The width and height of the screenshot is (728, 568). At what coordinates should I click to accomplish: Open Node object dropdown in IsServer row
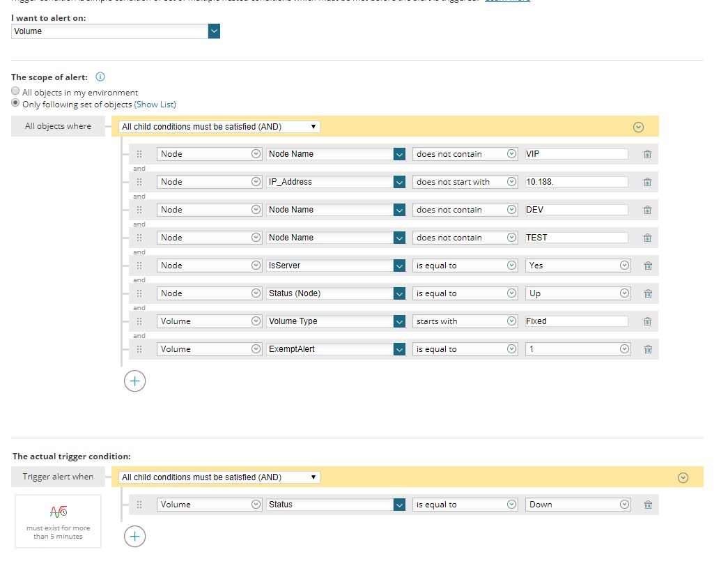210,266
